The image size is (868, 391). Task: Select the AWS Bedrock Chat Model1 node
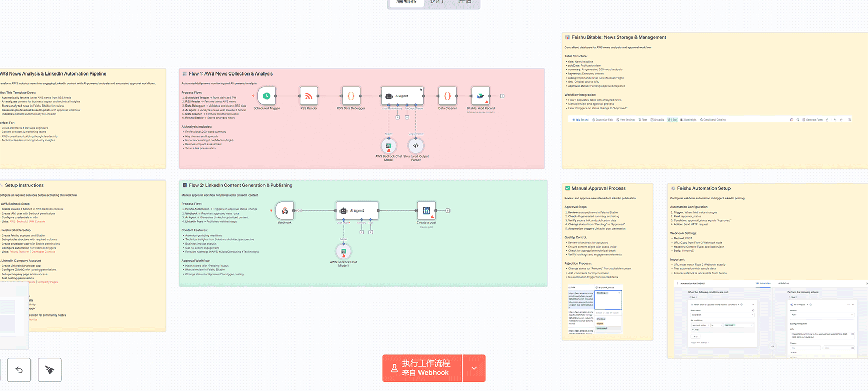344,251
